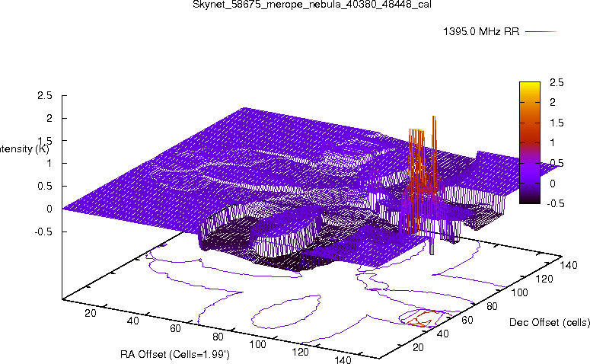
Task: Select the RA Offset (Cells=1.99') axis label
Action: (175, 354)
